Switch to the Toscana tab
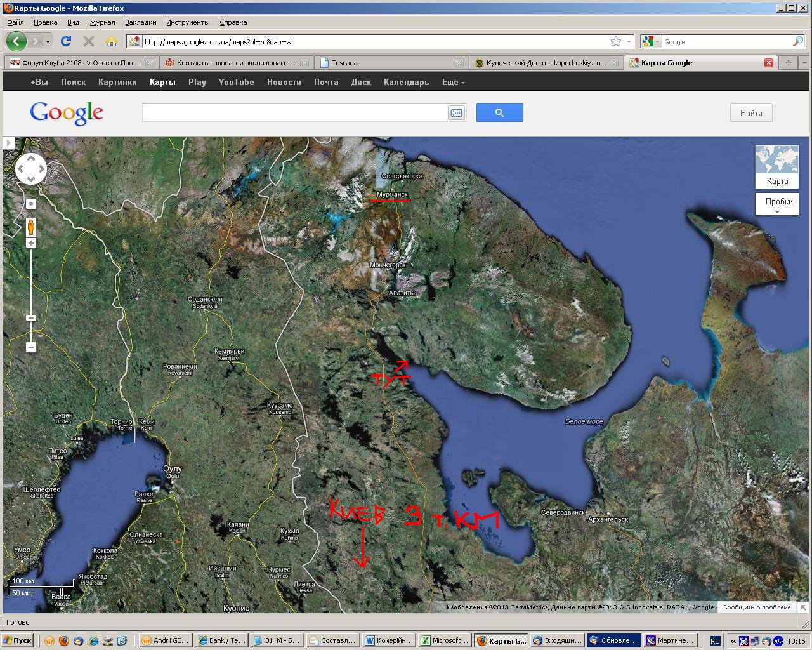This screenshot has height=650, width=812. point(391,63)
